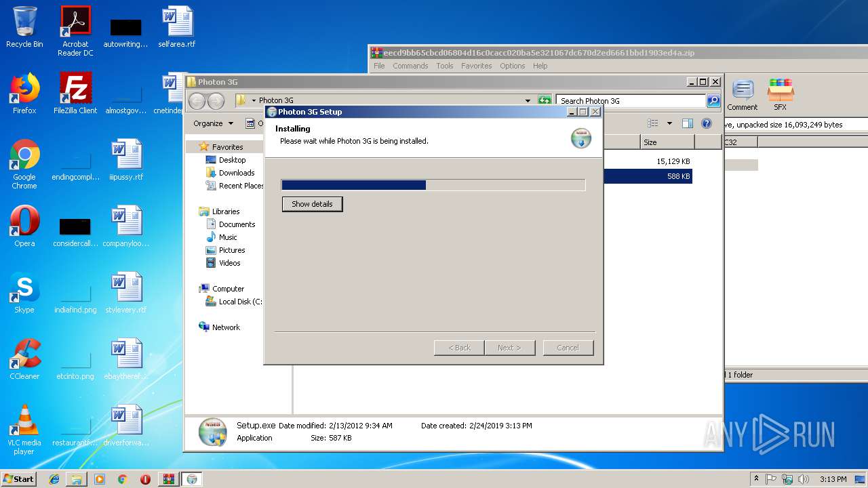Open Recent Places under Favorites

point(241,186)
